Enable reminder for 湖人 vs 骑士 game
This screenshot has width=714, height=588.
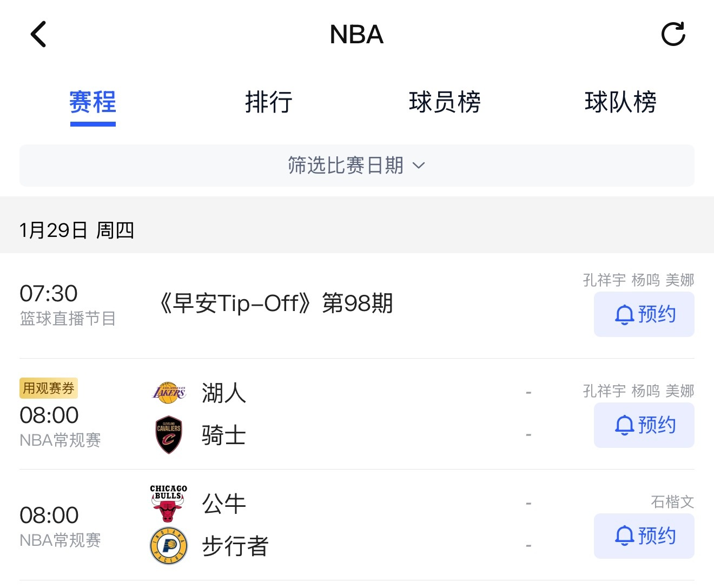click(644, 425)
